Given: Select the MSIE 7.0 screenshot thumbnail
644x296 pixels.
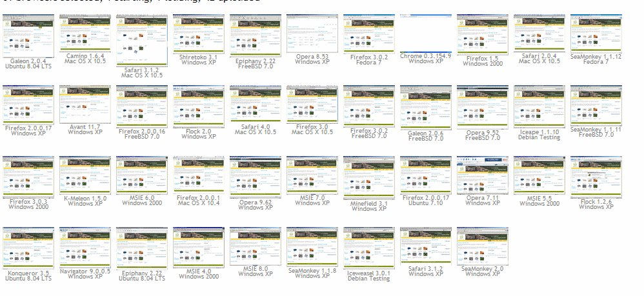Looking at the screenshot, I should tap(312, 175).
